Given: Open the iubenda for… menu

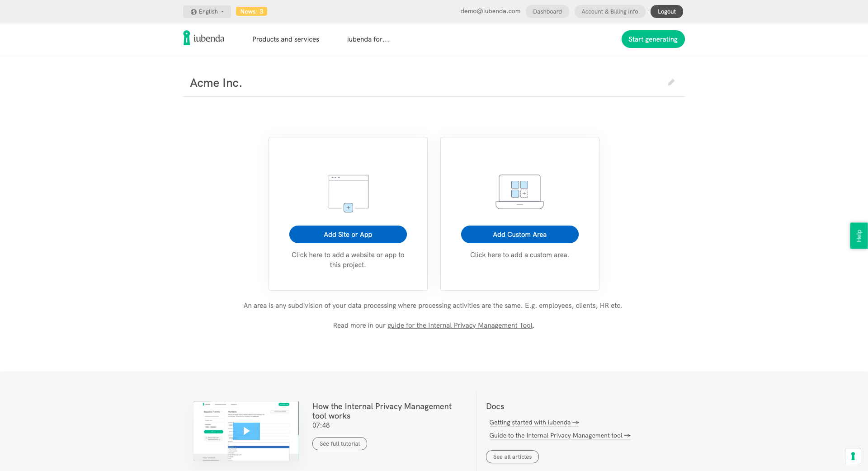Looking at the screenshot, I should tap(368, 39).
